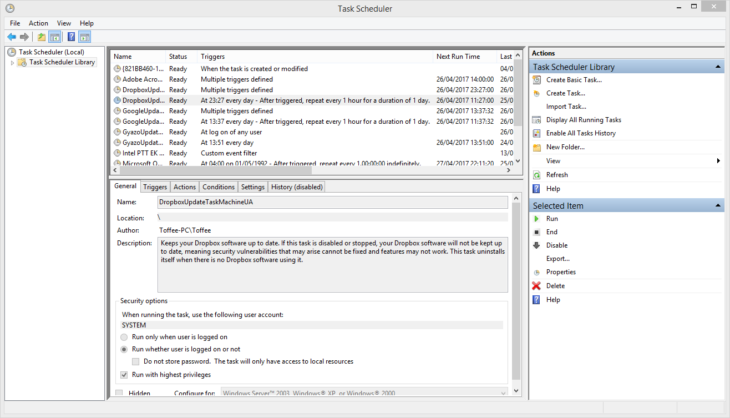Toggle 'Do not store password' checkbox

(x=135, y=361)
